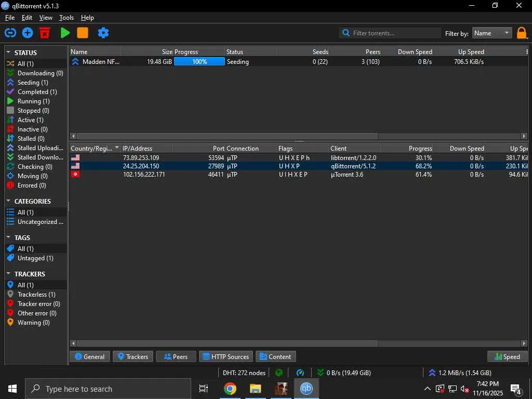Switch to the HTTP Sources tab
Viewport: 532px width, 399px height.
click(226, 356)
